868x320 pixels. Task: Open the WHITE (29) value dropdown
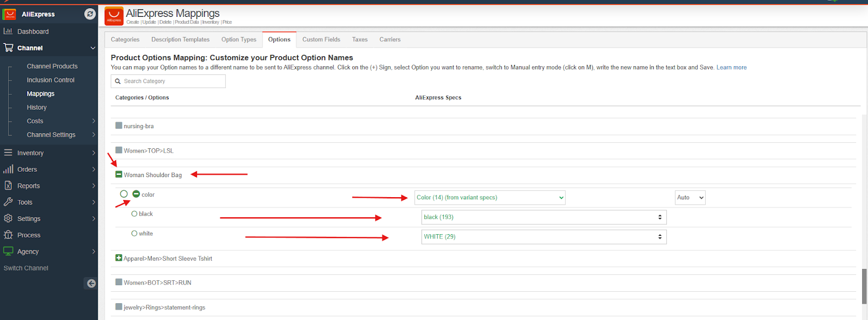point(544,237)
